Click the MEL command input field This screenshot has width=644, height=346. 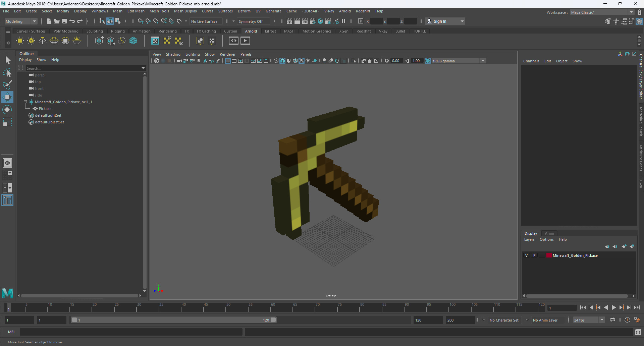[x=131, y=332]
